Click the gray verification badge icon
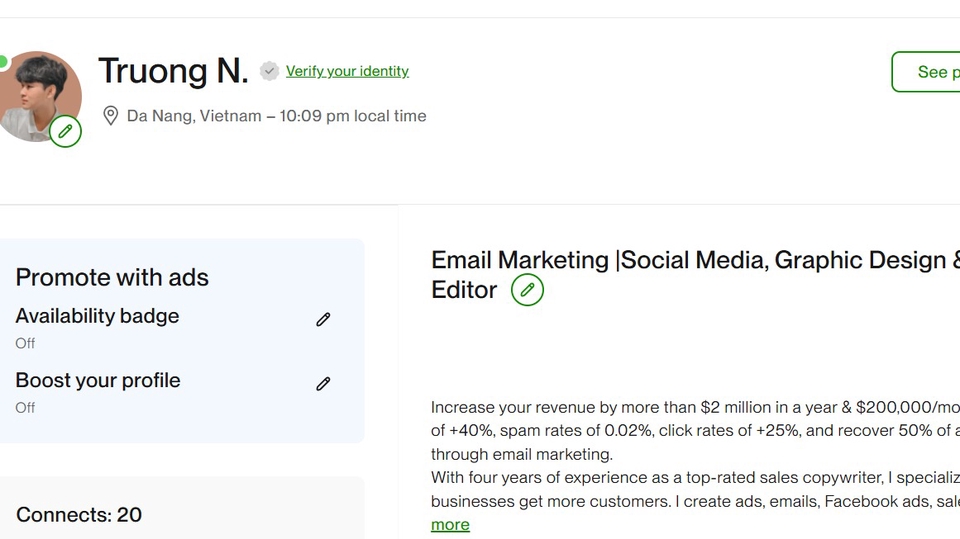Screen dimensions: 960x539 pos(269,71)
